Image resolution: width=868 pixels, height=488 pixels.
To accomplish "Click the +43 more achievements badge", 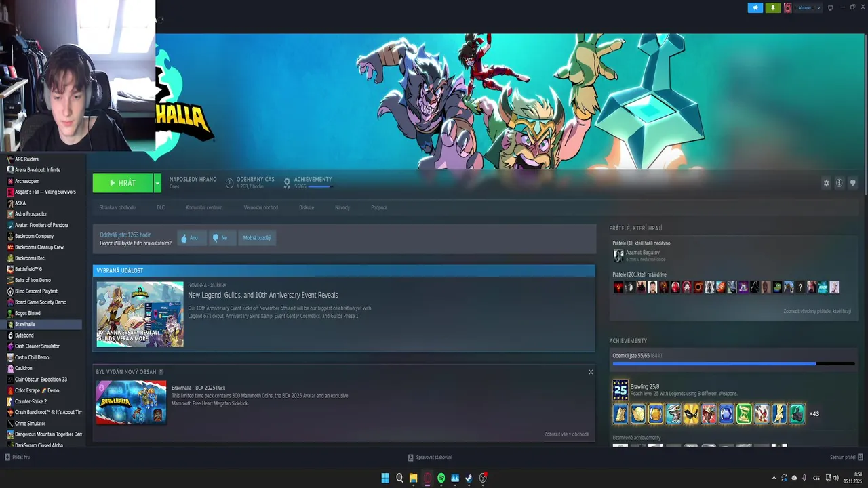I will pyautogui.click(x=814, y=414).
